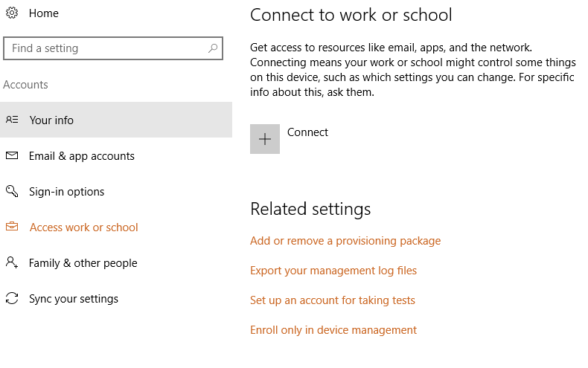The image size is (588, 368).
Task: Click Enroll only in device management link
Action: coord(333,330)
